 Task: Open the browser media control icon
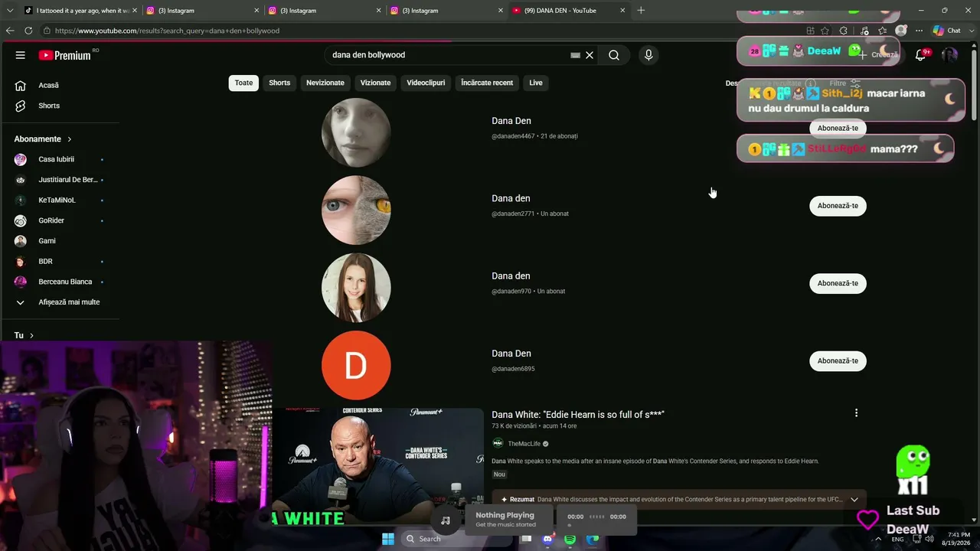coord(864,31)
